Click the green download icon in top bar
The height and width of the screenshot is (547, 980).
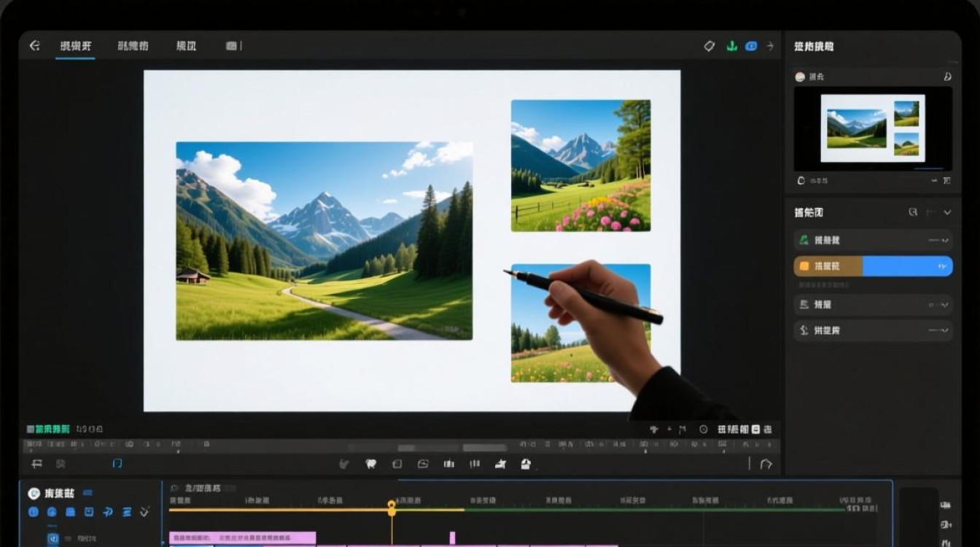731,46
